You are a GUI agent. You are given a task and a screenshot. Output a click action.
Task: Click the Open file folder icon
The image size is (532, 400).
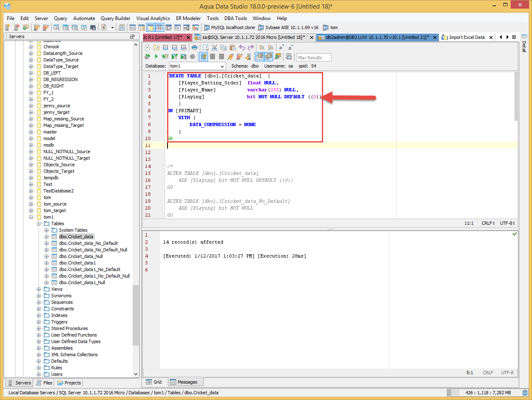pyautogui.click(x=156, y=47)
